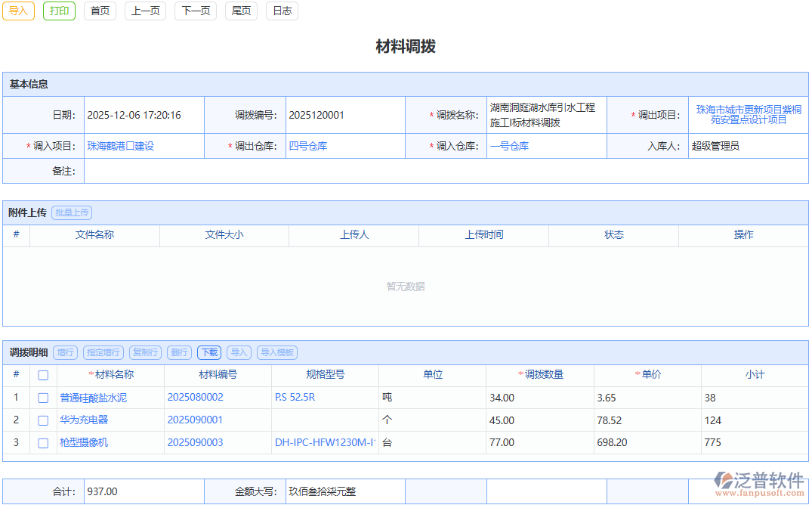Click 删行 to delete selected rows
The width and height of the screenshot is (812, 505).
click(x=179, y=352)
